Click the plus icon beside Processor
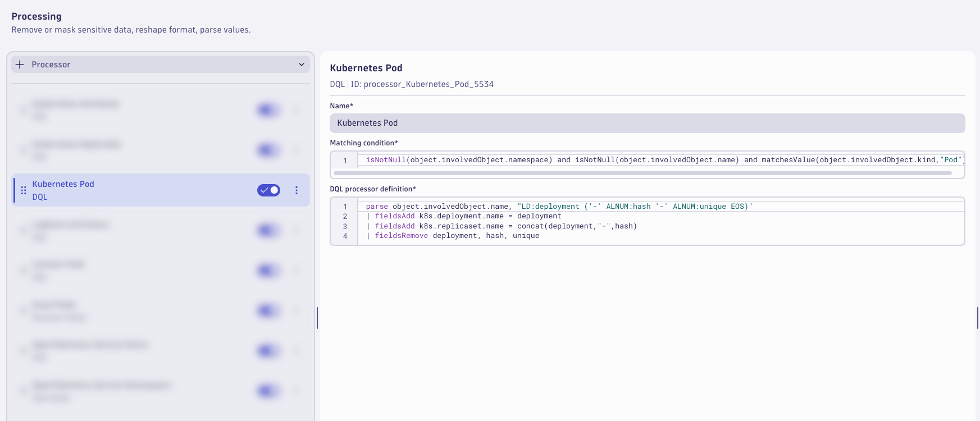Image resolution: width=980 pixels, height=421 pixels. click(20, 65)
